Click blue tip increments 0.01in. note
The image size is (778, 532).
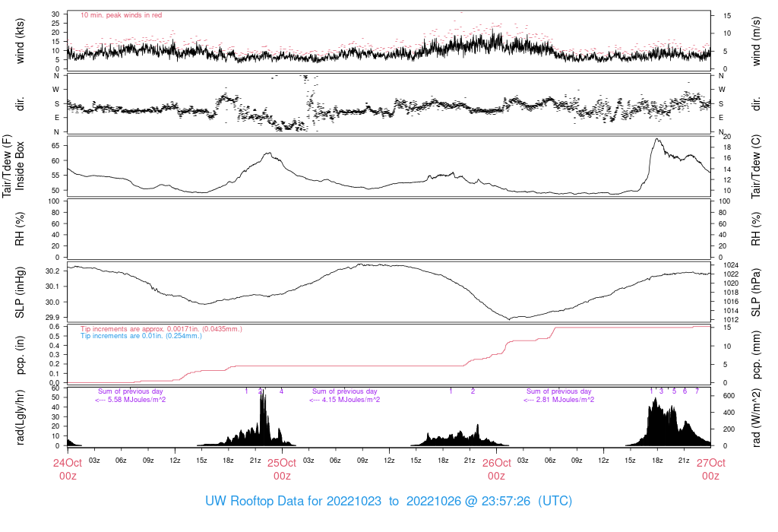pos(141,336)
